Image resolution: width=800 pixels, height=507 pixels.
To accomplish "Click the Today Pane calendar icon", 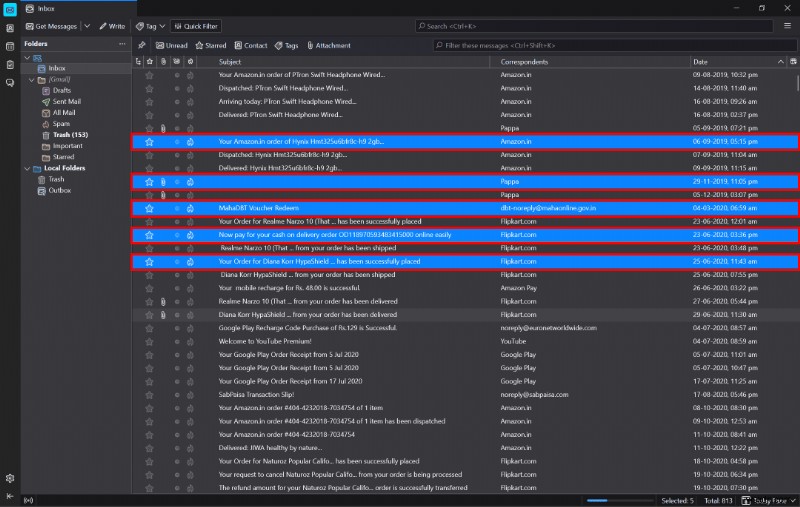I will click(746, 501).
